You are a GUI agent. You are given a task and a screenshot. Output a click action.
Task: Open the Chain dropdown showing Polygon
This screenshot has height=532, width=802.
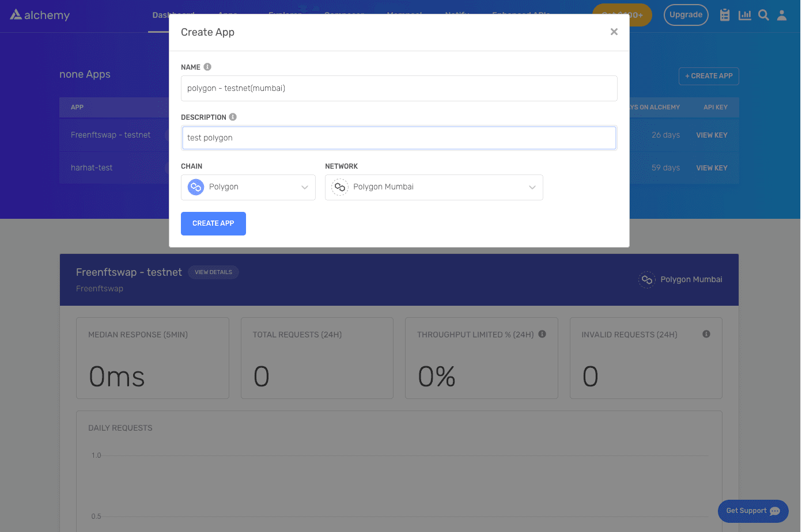pyautogui.click(x=248, y=187)
